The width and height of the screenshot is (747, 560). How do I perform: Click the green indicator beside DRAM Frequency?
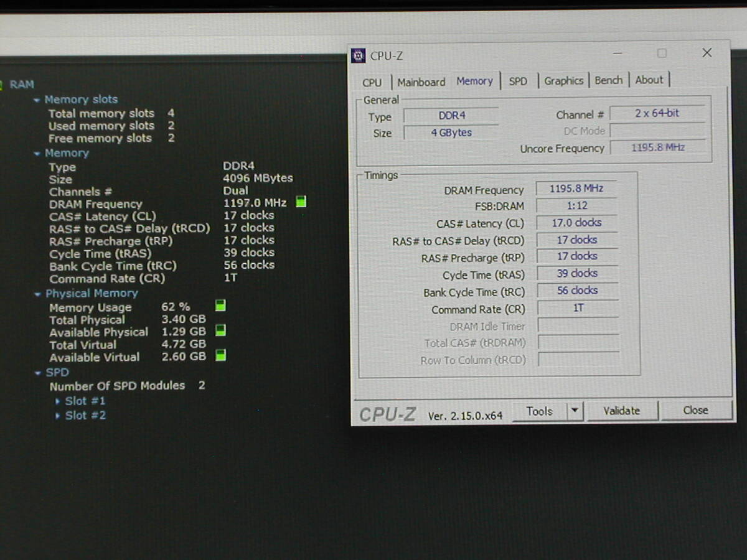pos(301,202)
